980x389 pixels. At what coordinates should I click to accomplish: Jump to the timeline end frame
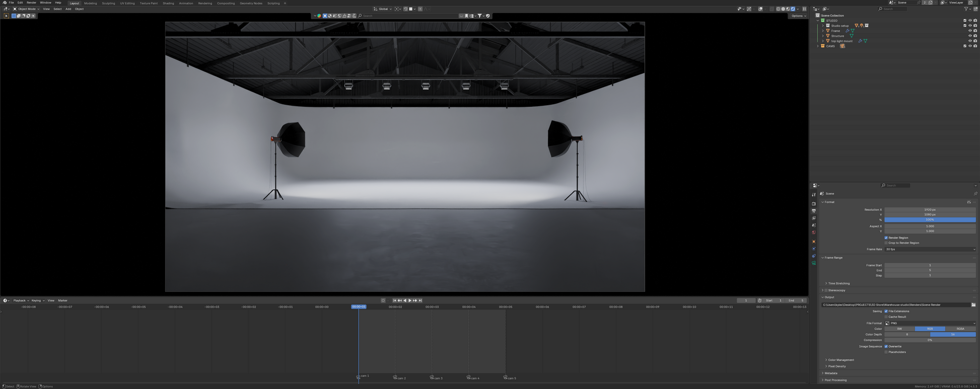421,300
